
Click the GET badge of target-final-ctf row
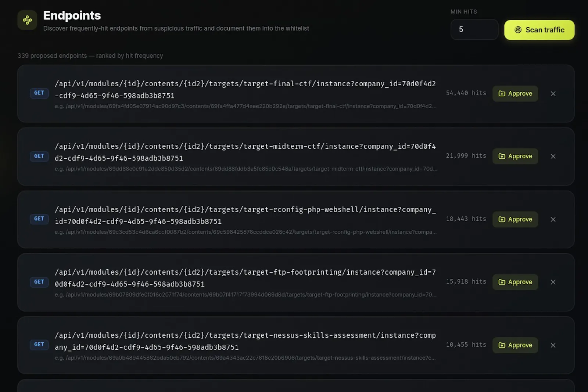click(x=39, y=93)
